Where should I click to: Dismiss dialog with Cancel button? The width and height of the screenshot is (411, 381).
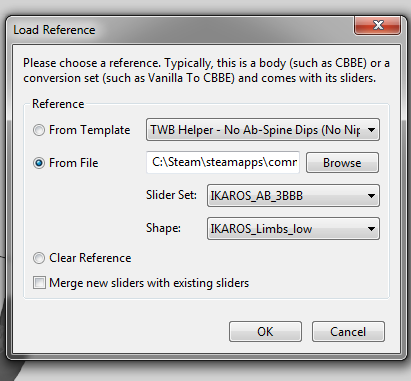click(x=348, y=332)
